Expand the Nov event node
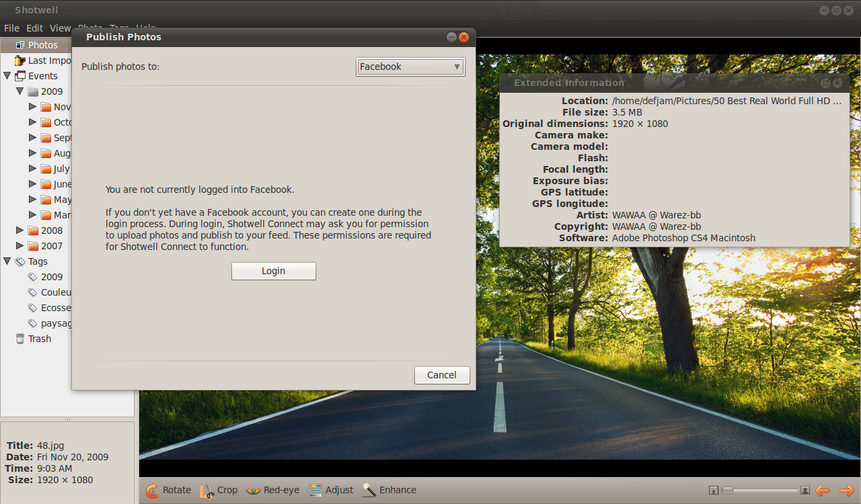Screen dimensions: 861x504 (x=32, y=107)
